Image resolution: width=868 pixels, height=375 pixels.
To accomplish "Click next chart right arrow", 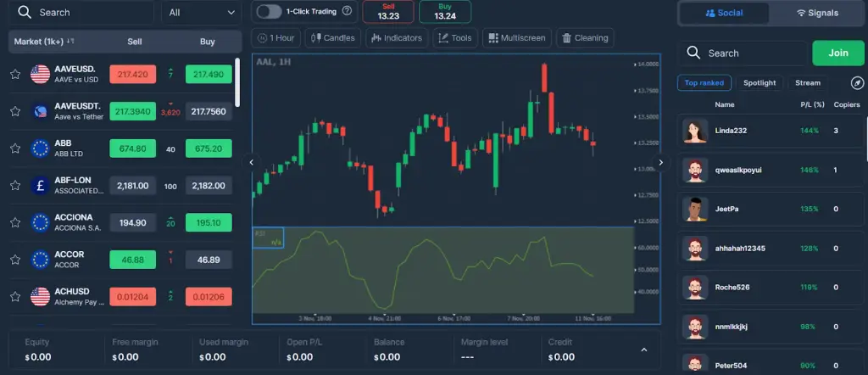I will click(660, 162).
